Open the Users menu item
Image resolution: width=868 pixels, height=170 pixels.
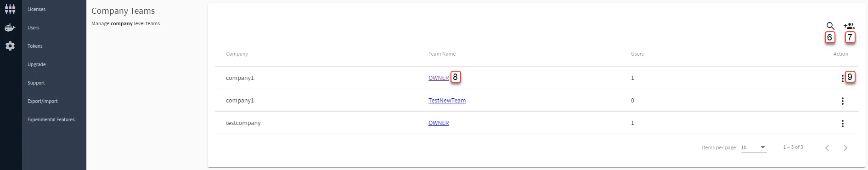34,28
